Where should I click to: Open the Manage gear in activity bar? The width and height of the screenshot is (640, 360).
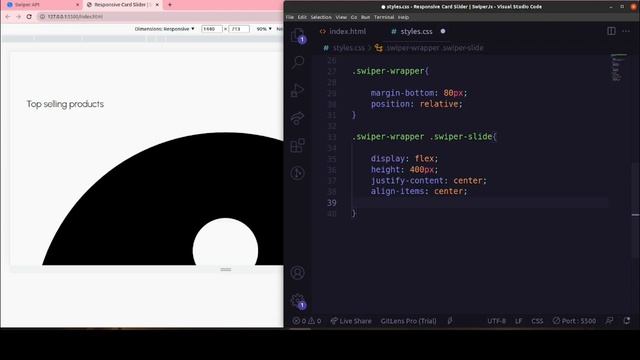pyautogui.click(x=298, y=301)
